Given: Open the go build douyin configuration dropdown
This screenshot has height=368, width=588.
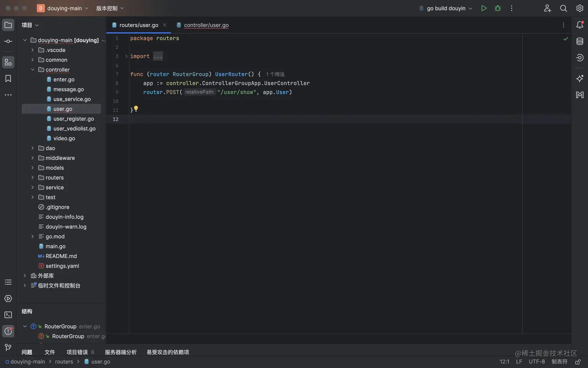Looking at the screenshot, I should pos(446,8).
